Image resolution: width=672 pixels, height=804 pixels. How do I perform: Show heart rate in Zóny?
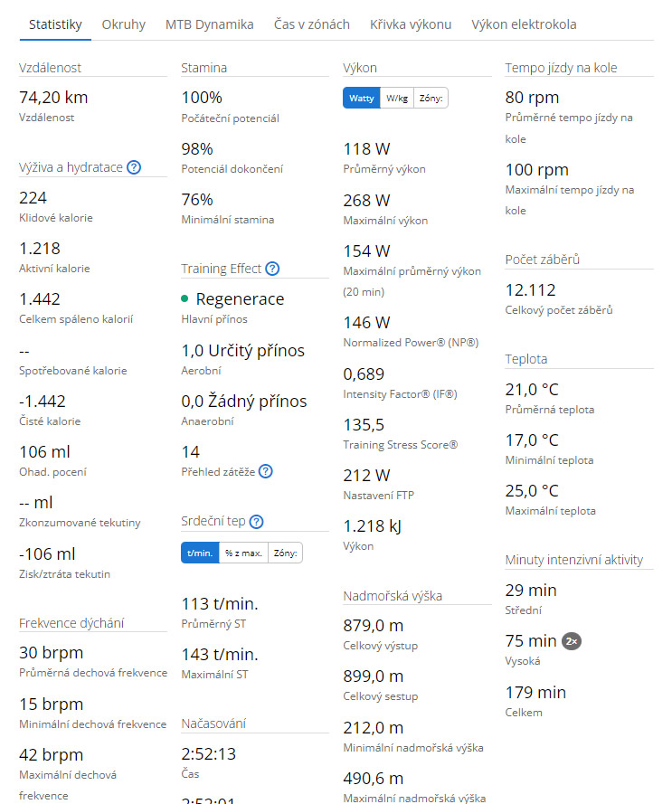pos(286,553)
